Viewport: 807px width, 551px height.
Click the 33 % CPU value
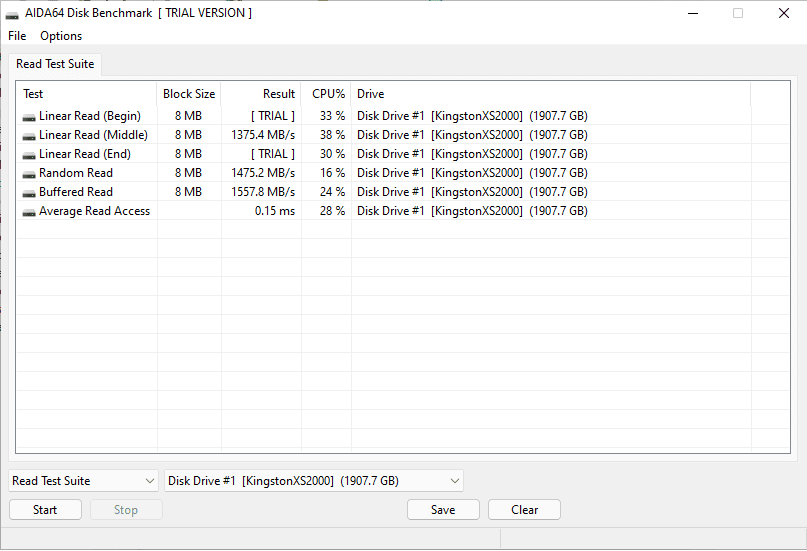tap(332, 116)
